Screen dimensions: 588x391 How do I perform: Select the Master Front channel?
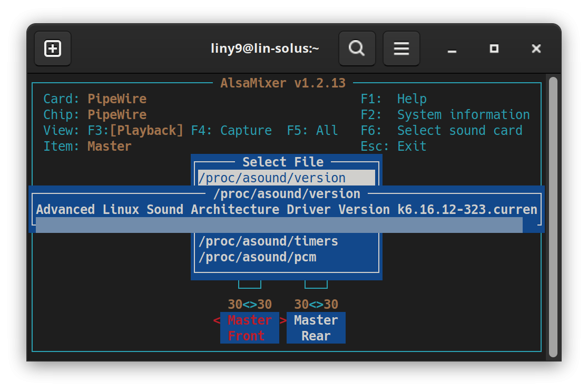click(x=250, y=328)
